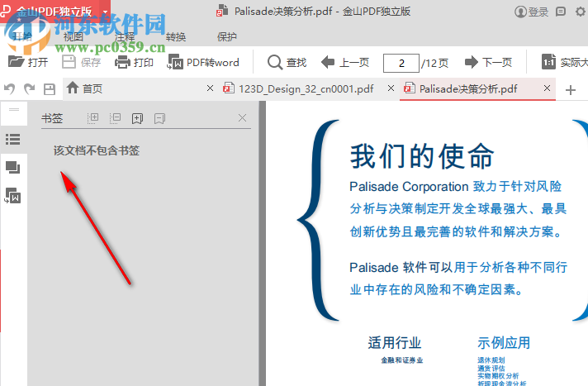Open the 金山PDF独立版 title dropdown arrow
This screenshot has width=588, height=386.
click(x=106, y=12)
